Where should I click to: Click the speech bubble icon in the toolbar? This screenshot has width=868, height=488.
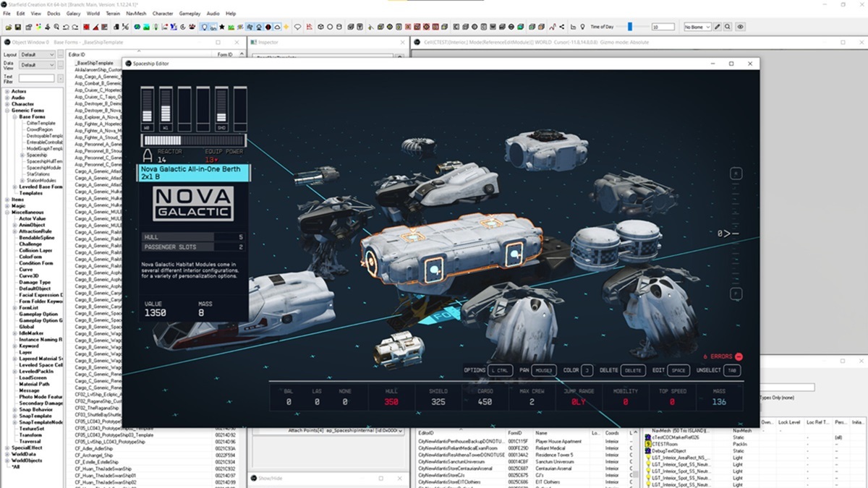click(297, 27)
